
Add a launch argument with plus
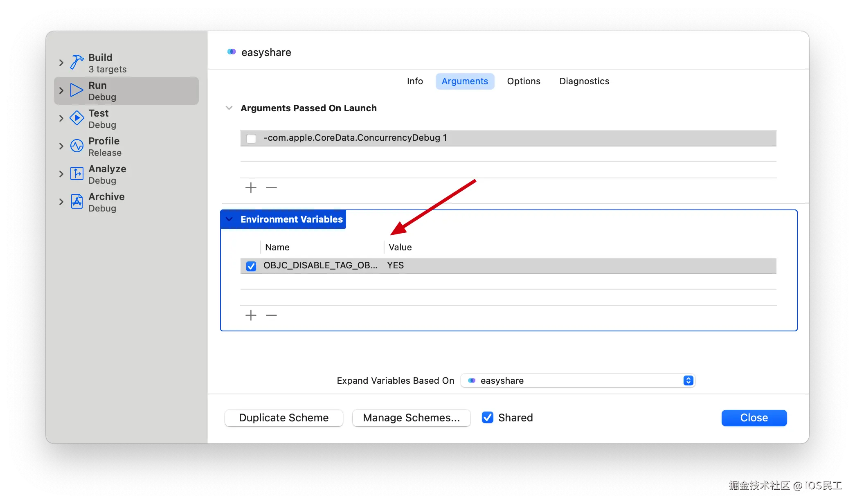click(251, 188)
